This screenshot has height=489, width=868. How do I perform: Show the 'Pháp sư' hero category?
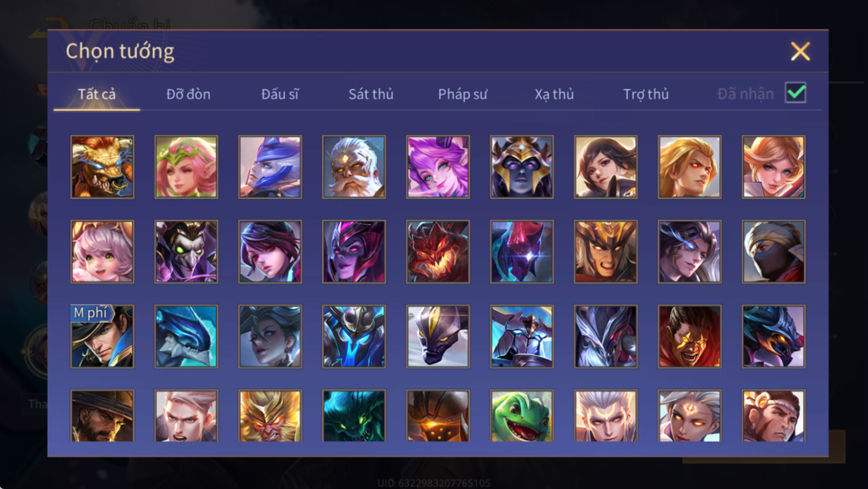tap(462, 94)
